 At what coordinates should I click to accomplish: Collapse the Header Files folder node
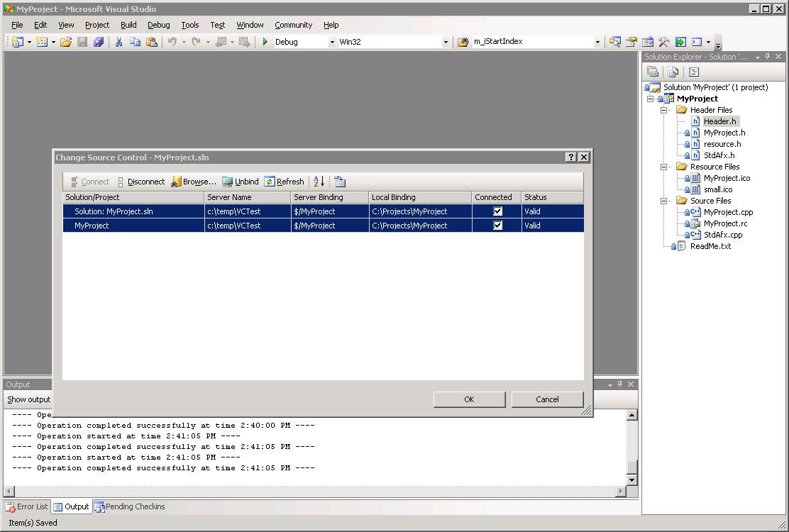tap(664, 110)
